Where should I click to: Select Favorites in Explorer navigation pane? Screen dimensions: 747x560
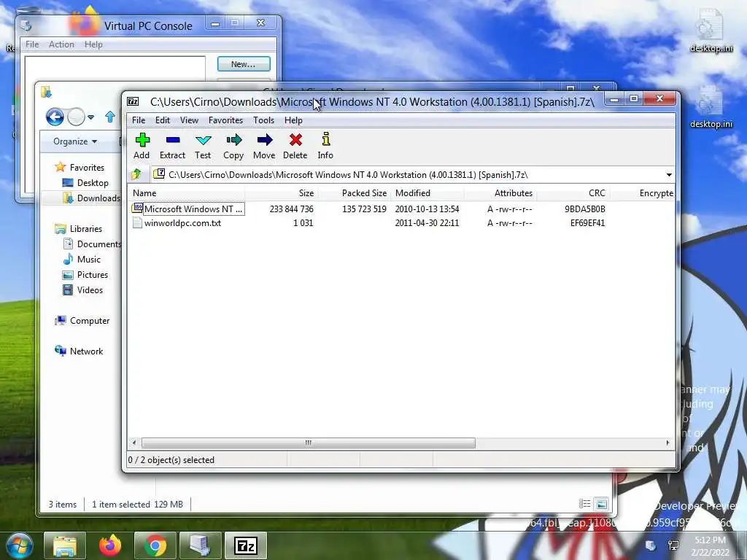point(80,167)
